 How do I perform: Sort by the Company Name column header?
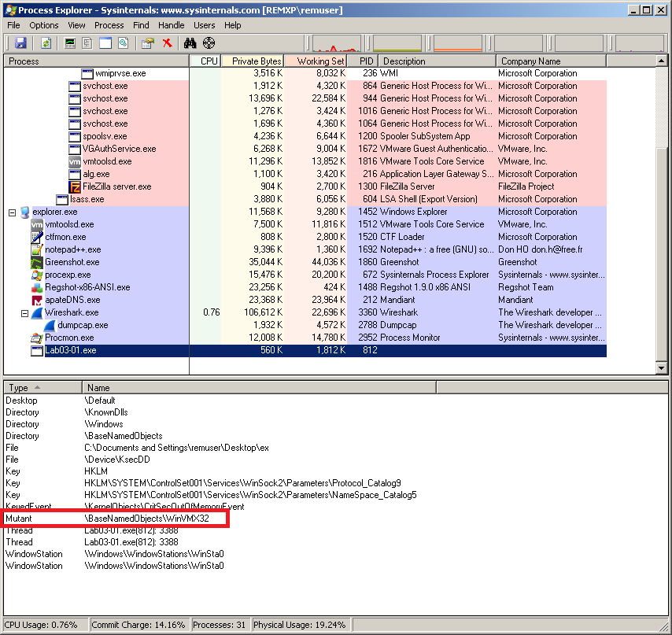551,61
